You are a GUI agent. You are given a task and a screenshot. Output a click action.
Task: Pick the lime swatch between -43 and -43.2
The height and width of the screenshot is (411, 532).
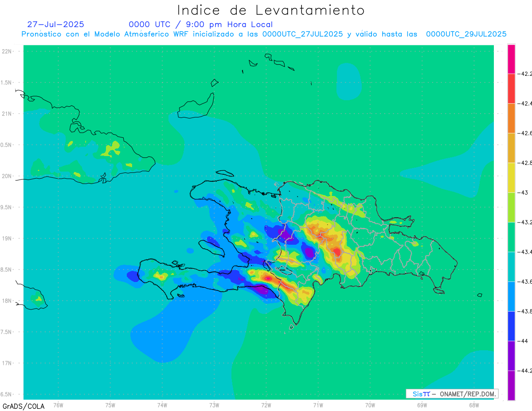[x=511, y=207]
